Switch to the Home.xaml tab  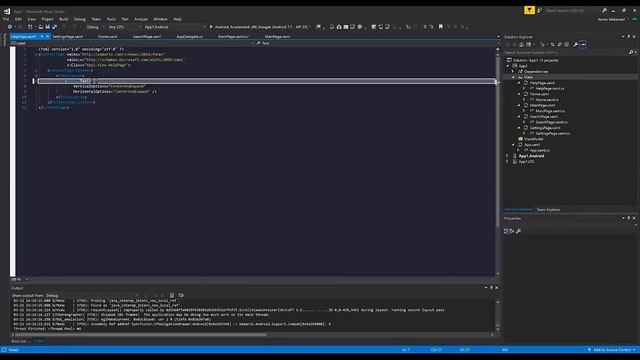pos(108,37)
